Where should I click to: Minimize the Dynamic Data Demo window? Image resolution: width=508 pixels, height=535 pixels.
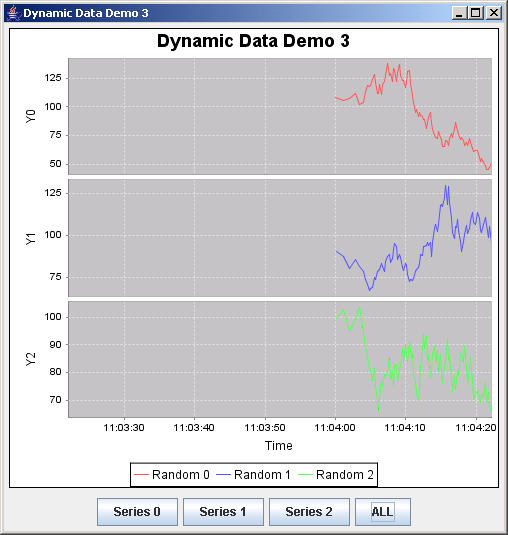tap(459, 13)
